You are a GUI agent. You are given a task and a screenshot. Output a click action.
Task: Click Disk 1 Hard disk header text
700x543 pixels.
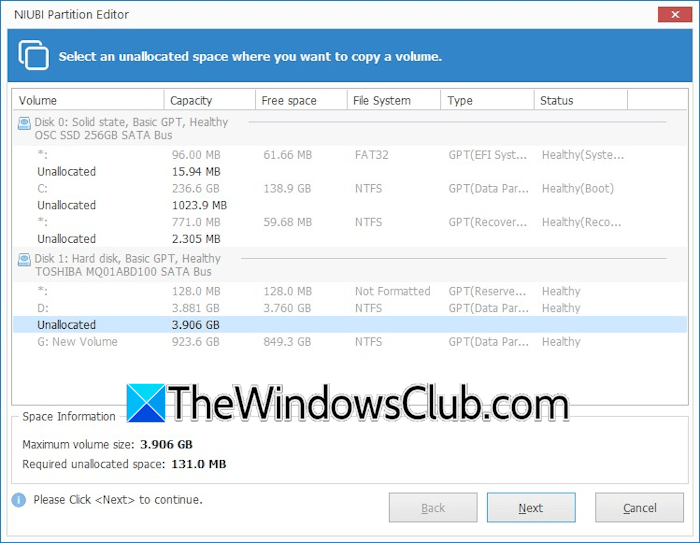click(128, 259)
